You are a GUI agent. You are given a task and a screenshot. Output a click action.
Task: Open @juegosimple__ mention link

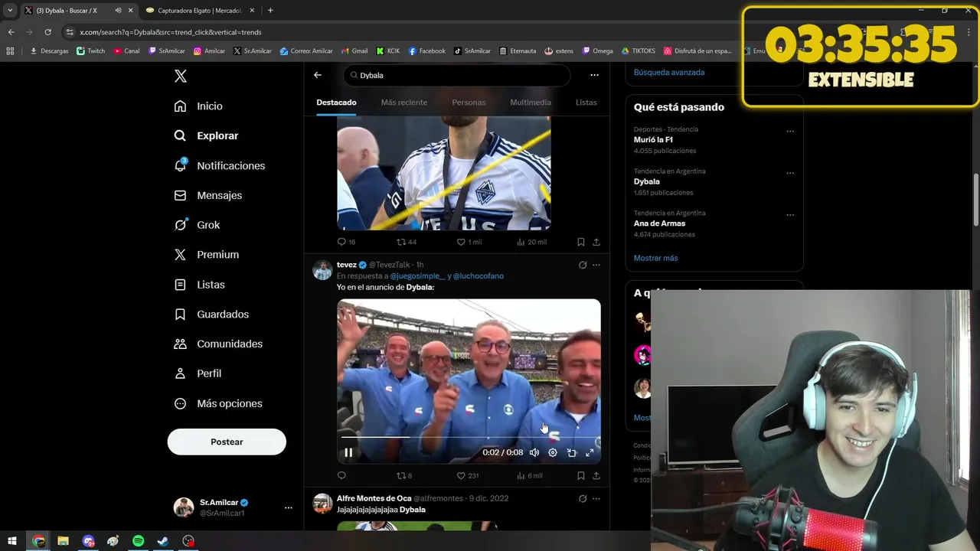click(417, 275)
